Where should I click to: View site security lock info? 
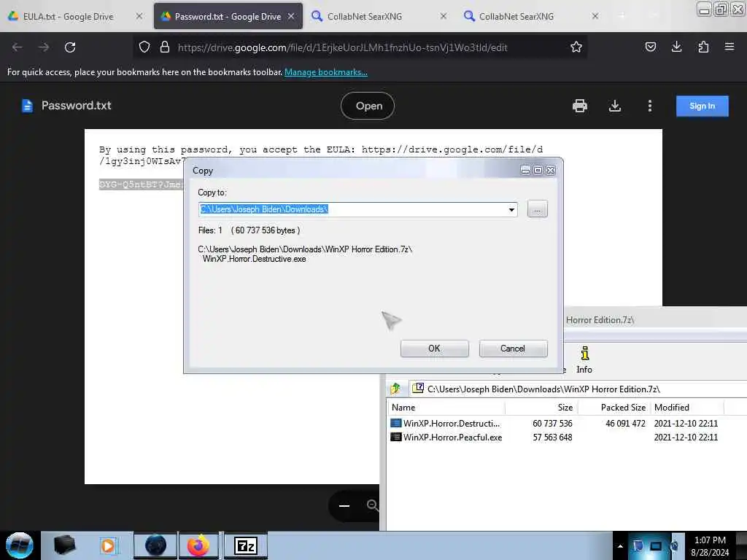tap(165, 47)
